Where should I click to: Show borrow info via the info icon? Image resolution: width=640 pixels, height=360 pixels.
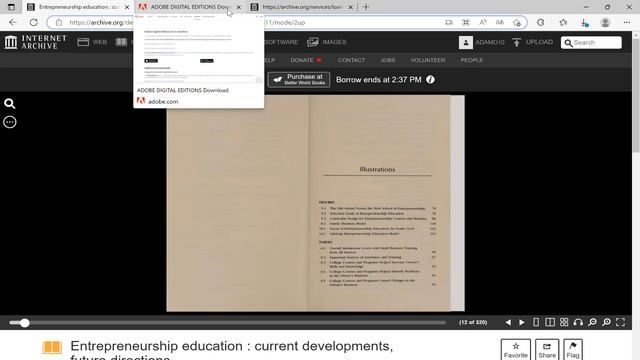pos(430,80)
